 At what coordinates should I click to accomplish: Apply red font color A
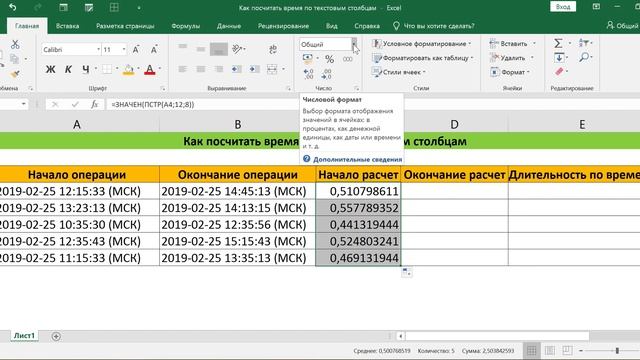click(150, 69)
